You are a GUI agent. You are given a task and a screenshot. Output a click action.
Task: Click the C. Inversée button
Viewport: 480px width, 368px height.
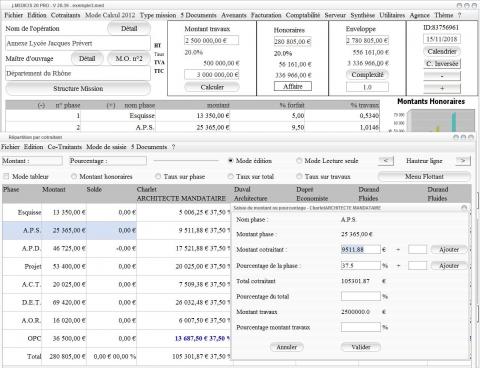pyautogui.click(x=442, y=64)
